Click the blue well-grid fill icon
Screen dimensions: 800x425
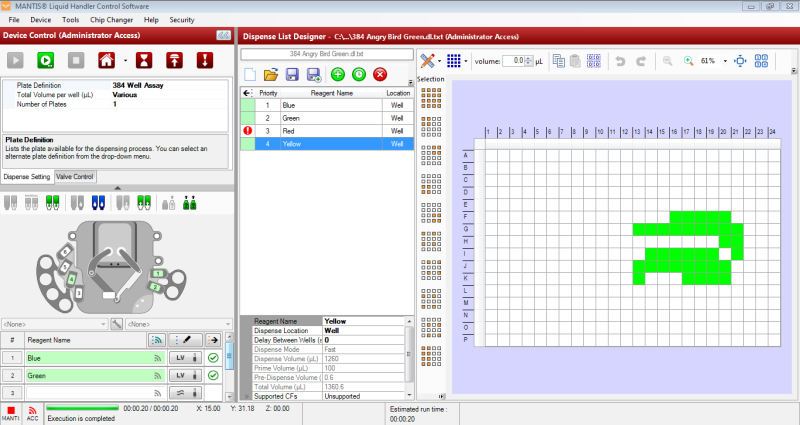pos(454,61)
